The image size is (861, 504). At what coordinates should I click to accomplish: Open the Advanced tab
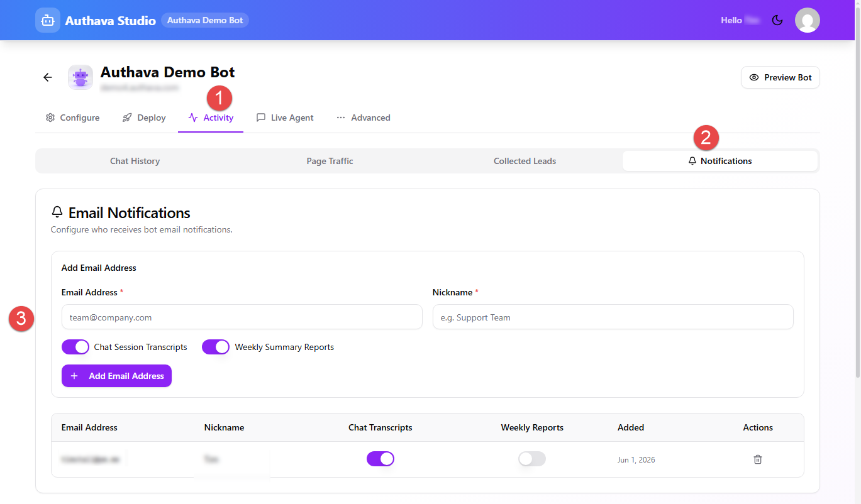point(364,118)
